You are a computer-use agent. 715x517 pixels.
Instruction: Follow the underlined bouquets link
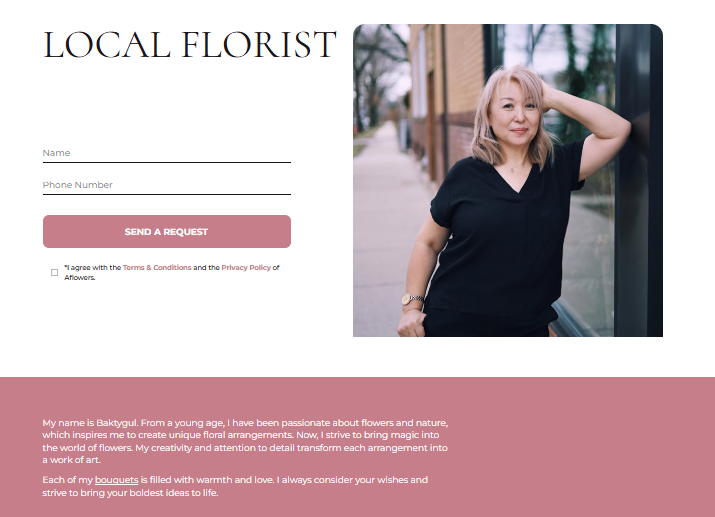tap(116, 480)
